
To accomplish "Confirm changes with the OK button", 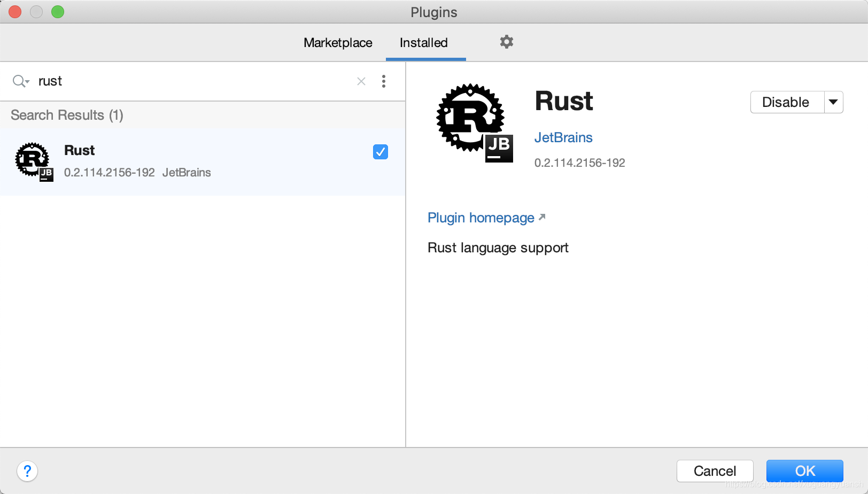I will (804, 471).
